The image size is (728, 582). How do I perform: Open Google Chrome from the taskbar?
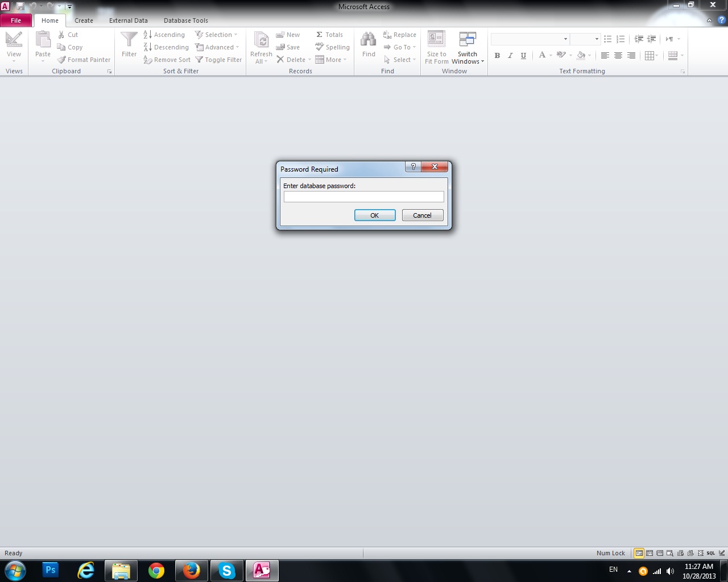[x=156, y=570]
